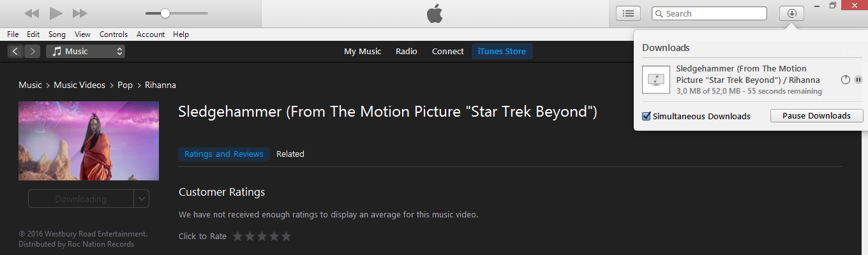Pause the Sledgehammer download item
This screenshot has width=868, height=255.
[x=858, y=80]
